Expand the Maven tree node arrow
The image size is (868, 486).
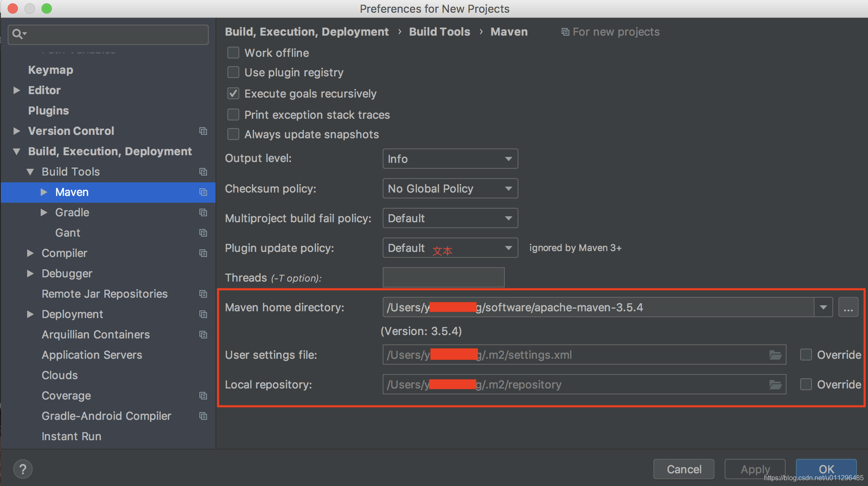coord(44,192)
